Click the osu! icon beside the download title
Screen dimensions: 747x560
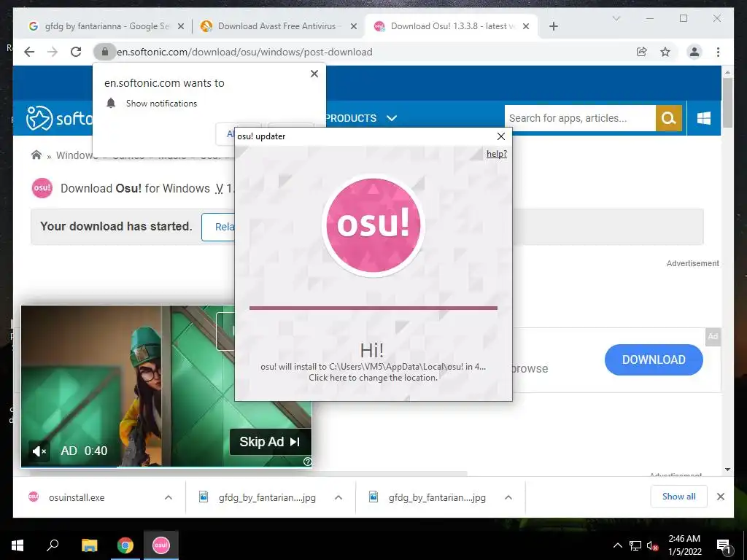pyautogui.click(x=42, y=188)
